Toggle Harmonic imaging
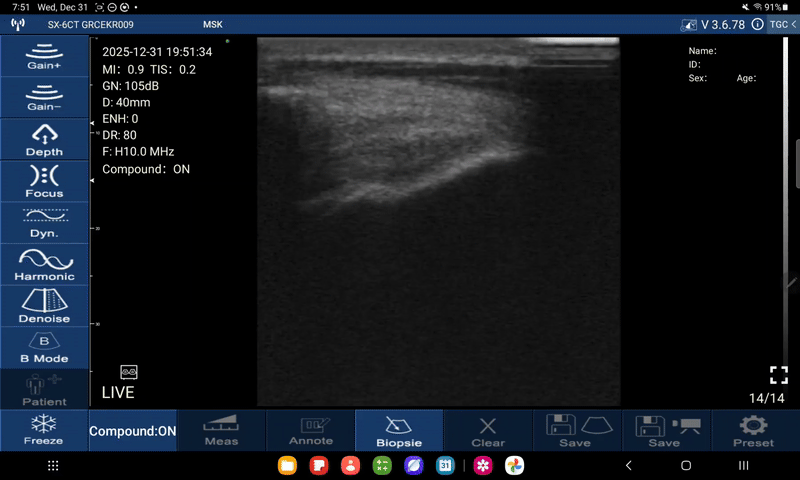 pyautogui.click(x=44, y=265)
